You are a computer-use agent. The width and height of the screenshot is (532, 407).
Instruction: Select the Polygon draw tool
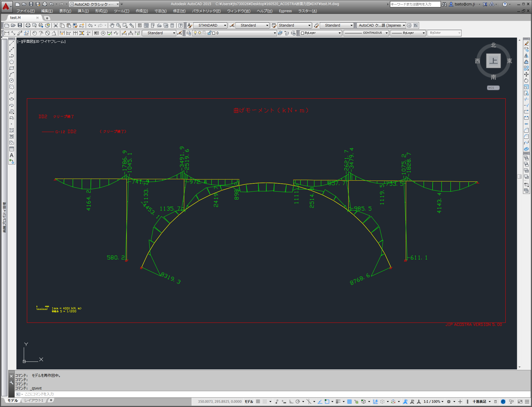[12, 62]
